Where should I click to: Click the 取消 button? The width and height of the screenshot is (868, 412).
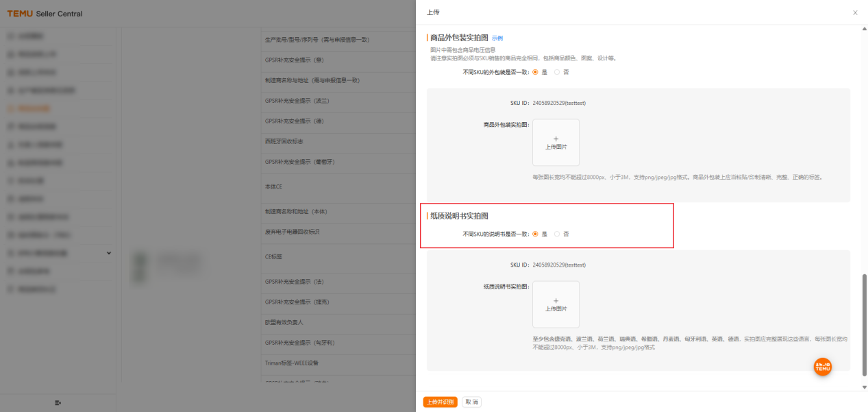(471, 402)
